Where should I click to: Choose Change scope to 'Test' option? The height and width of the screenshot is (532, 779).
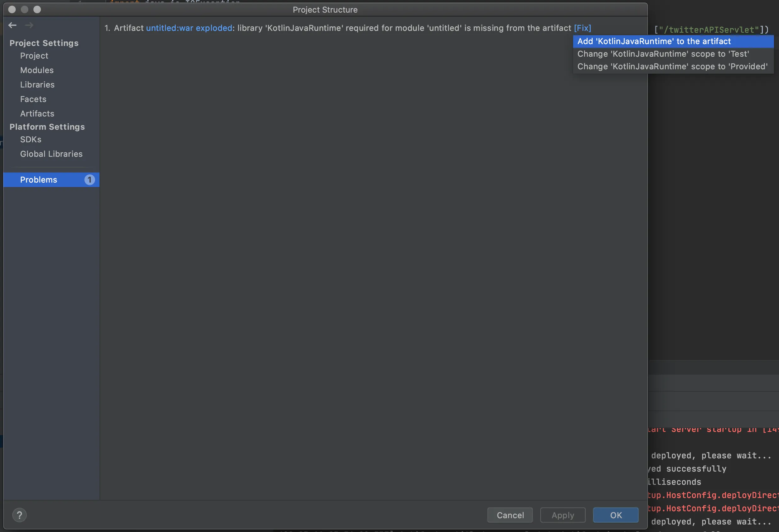(663, 54)
